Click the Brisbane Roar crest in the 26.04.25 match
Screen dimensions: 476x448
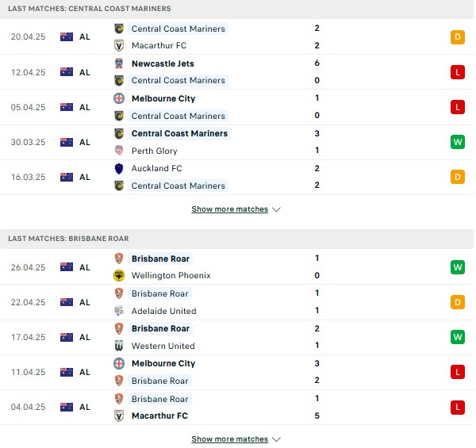119,258
